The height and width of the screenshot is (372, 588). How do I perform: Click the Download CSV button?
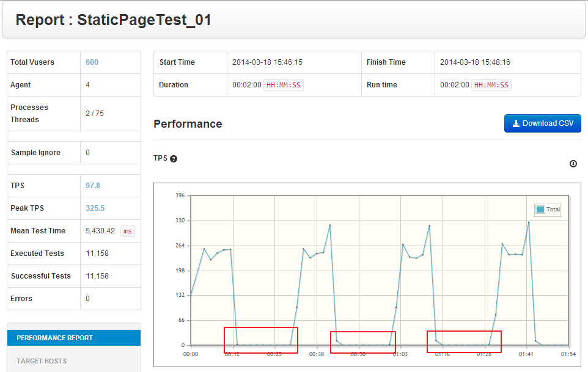[542, 123]
